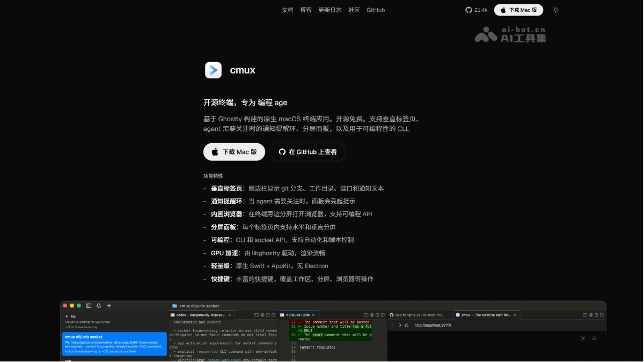Open the 博客 nav link
Screen dimensions: 644x362
click(306, 10)
